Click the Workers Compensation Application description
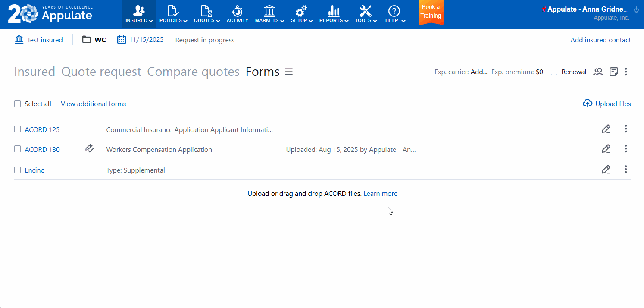644x308 pixels. pyautogui.click(x=159, y=149)
